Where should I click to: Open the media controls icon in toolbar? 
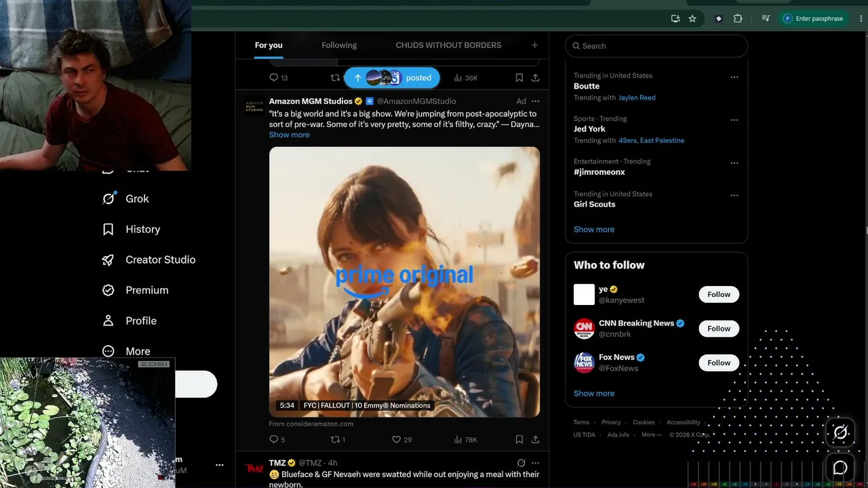(766, 19)
